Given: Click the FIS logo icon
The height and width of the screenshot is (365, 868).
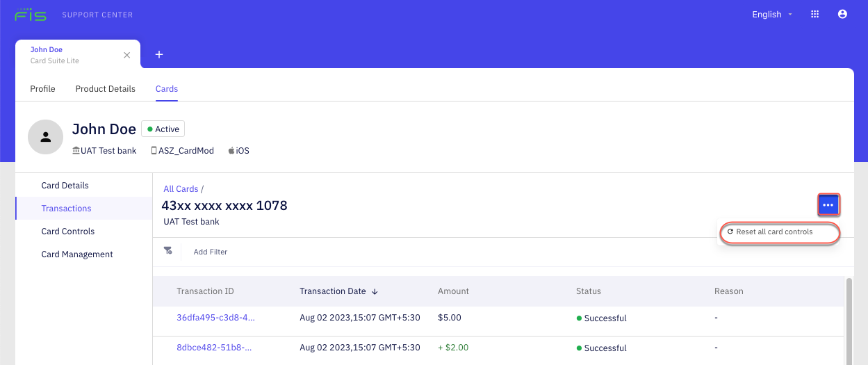Looking at the screenshot, I should [x=31, y=15].
